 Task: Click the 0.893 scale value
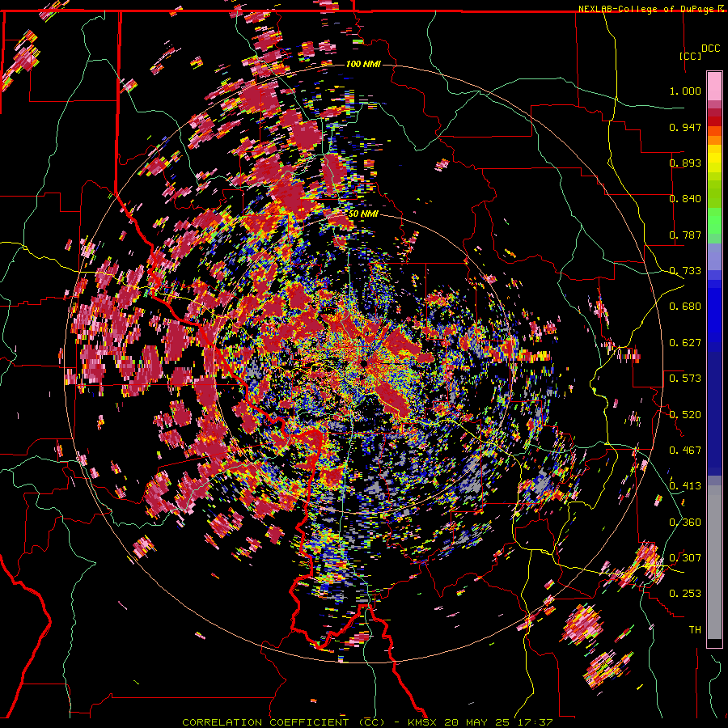pos(685,163)
